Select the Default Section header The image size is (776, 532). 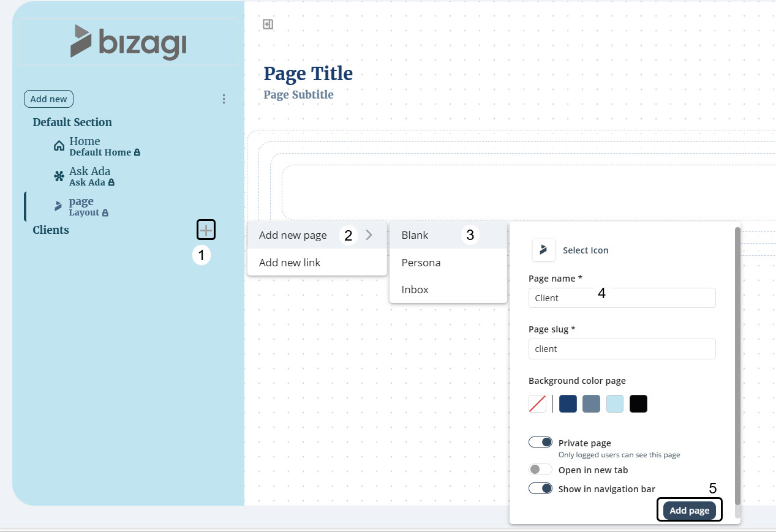[72, 122]
